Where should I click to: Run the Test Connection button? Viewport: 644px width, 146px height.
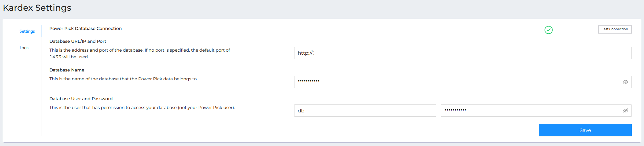pyautogui.click(x=615, y=29)
